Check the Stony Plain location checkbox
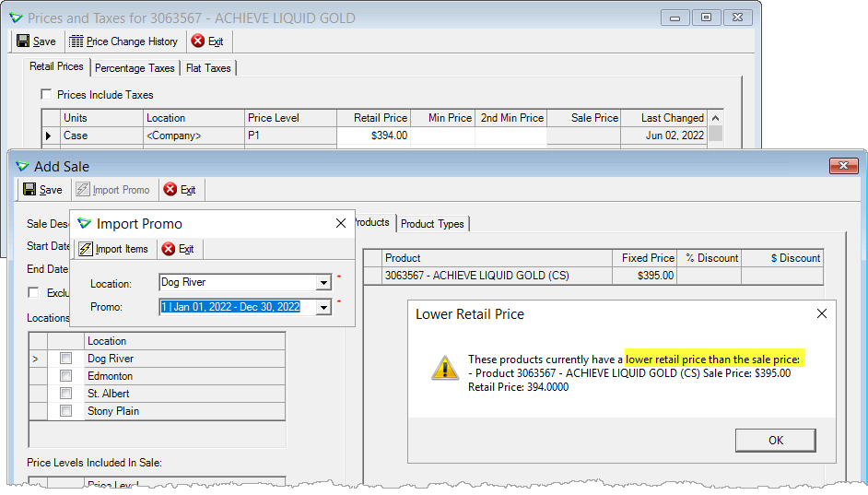Screen dimensions: 868x495 (x=65, y=411)
